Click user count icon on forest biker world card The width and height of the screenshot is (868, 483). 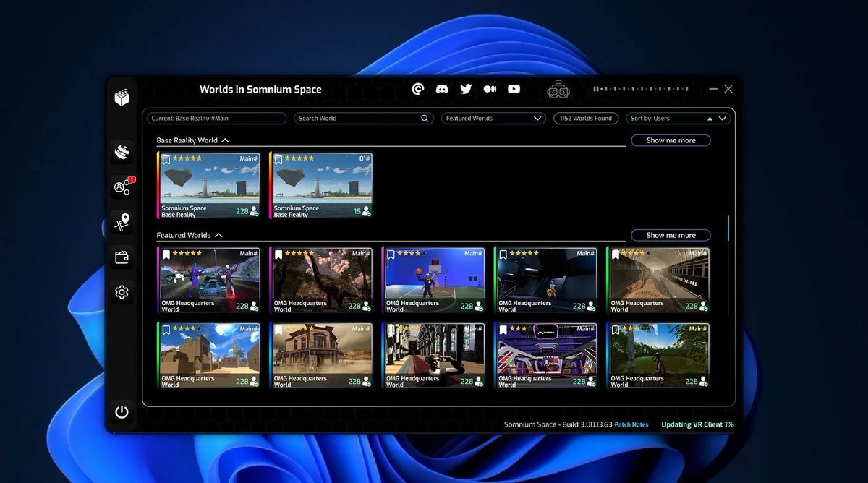pos(704,382)
